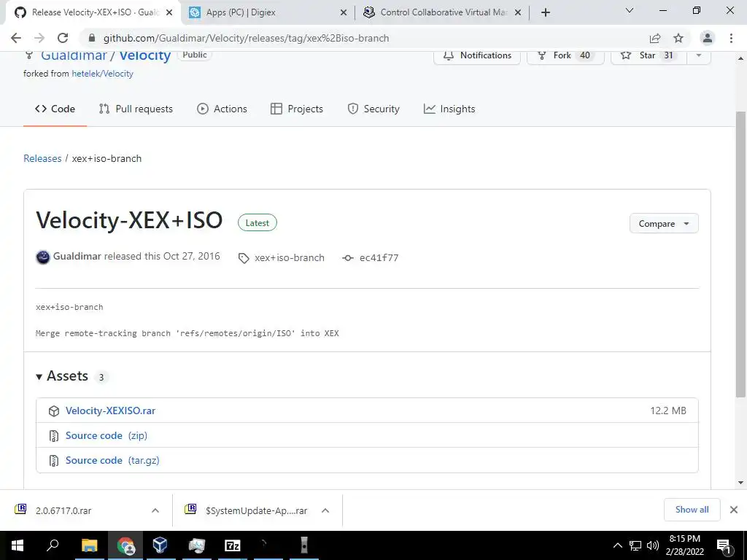This screenshot has width=747, height=560.
Task: Open the Actions tab
Action: 222,109
